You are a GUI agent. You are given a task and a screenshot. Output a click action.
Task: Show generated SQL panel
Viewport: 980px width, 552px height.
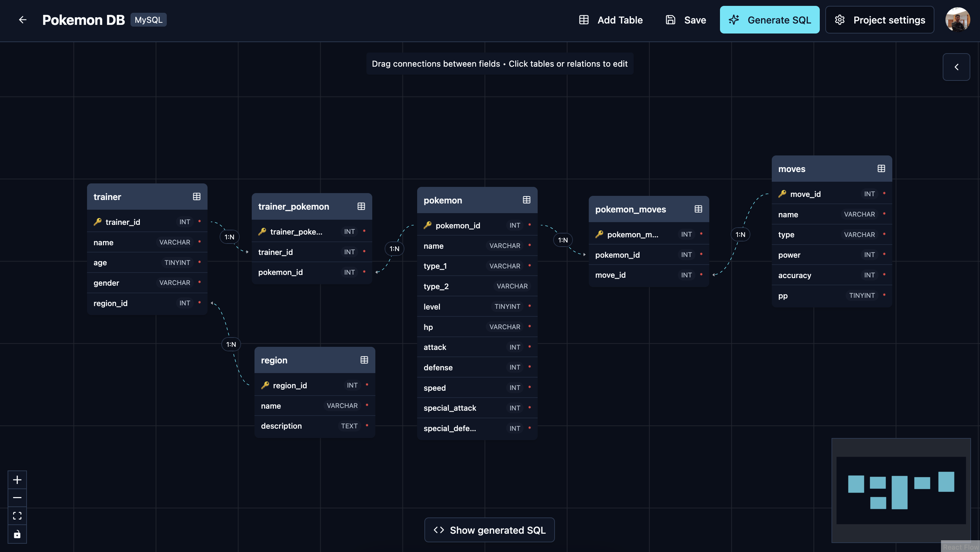tap(489, 530)
